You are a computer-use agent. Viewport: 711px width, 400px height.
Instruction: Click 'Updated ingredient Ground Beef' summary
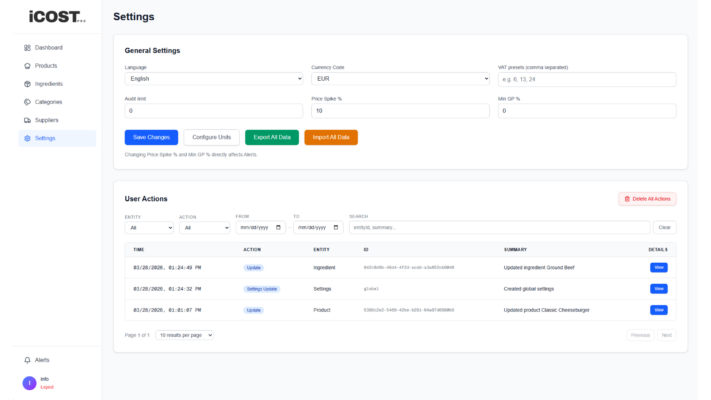click(x=539, y=268)
